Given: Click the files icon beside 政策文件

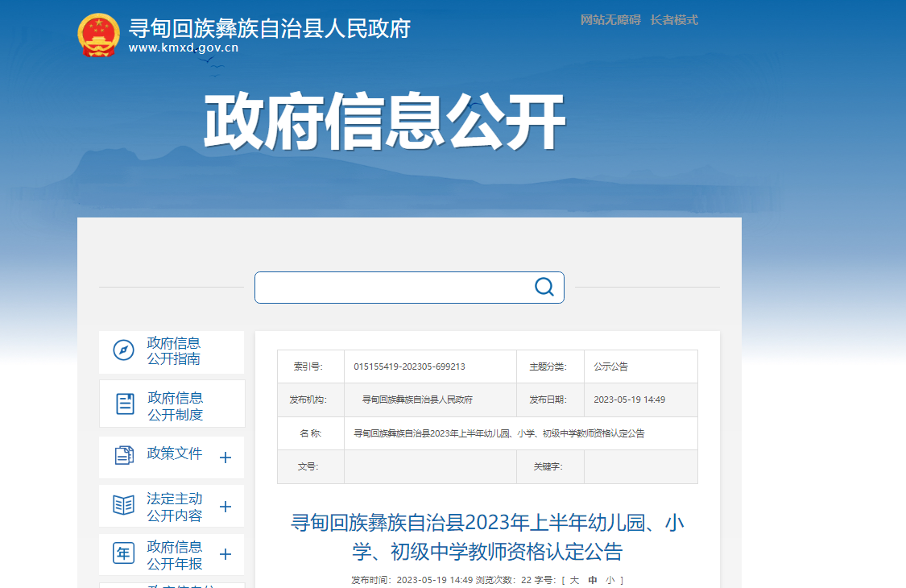Looking at the screenshot, I should click(x=124, y=455).
